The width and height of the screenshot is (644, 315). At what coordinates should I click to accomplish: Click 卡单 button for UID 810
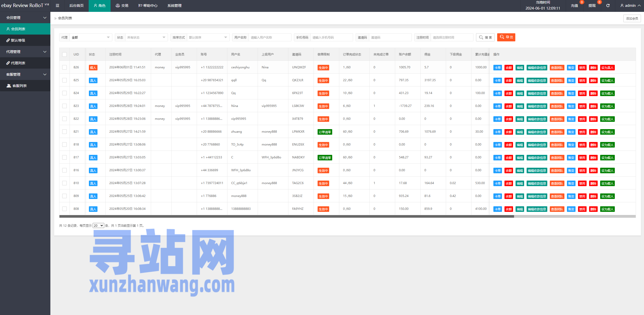click(498, 183)
